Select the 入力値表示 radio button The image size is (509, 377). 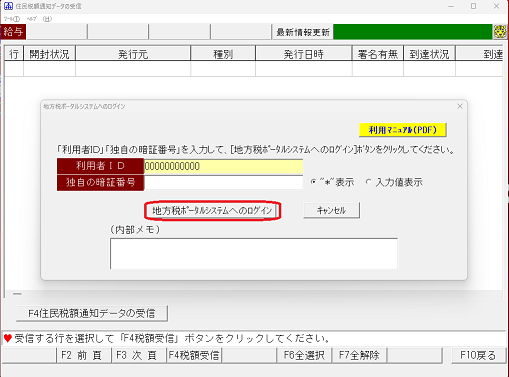368,182
